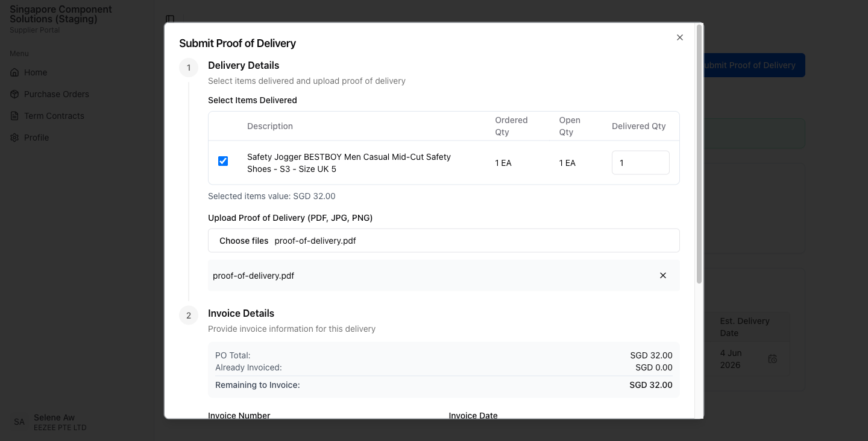Click the Safety Jogger BESTBOY item description

349,163
